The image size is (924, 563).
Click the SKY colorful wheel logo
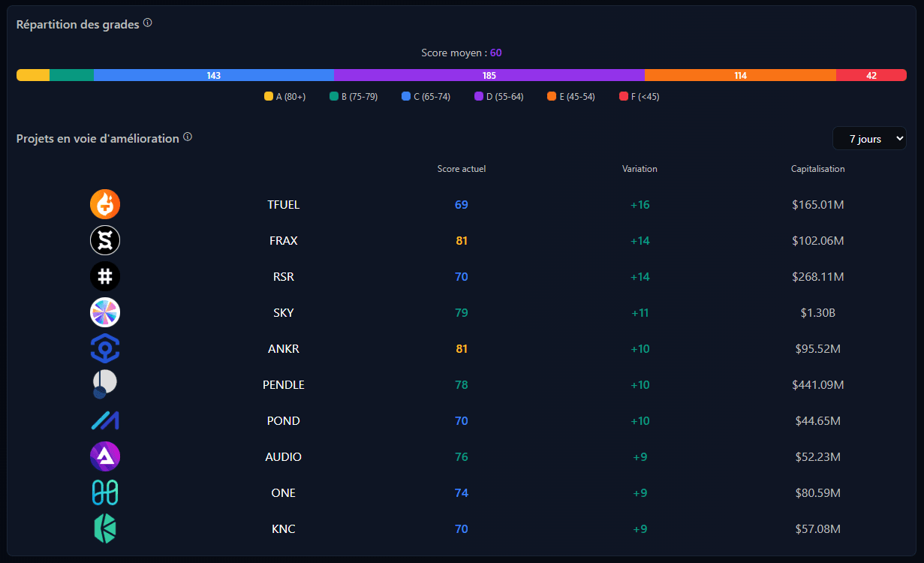click(x=105, y=313)
